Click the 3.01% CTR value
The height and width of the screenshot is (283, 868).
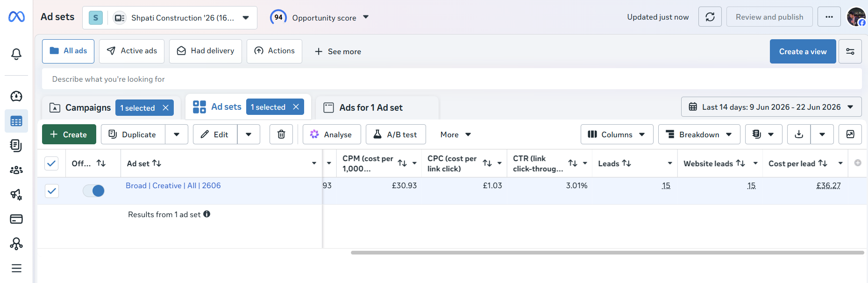(x=576, y=185)
